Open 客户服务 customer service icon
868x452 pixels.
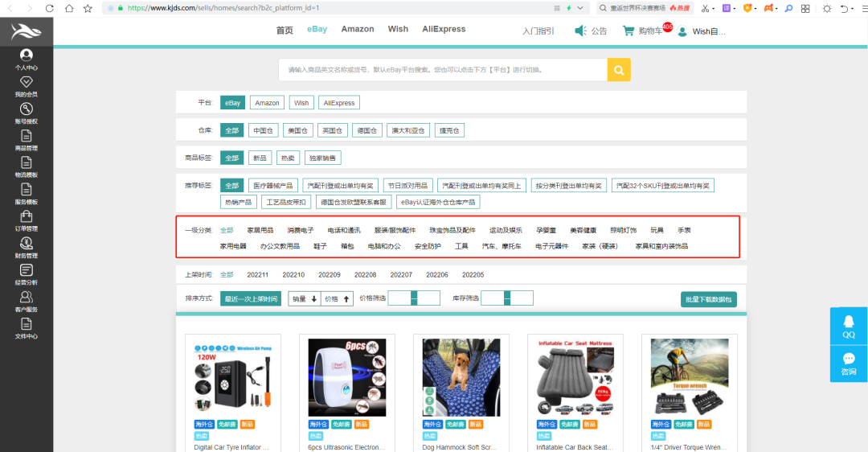[x=26, y=297]
